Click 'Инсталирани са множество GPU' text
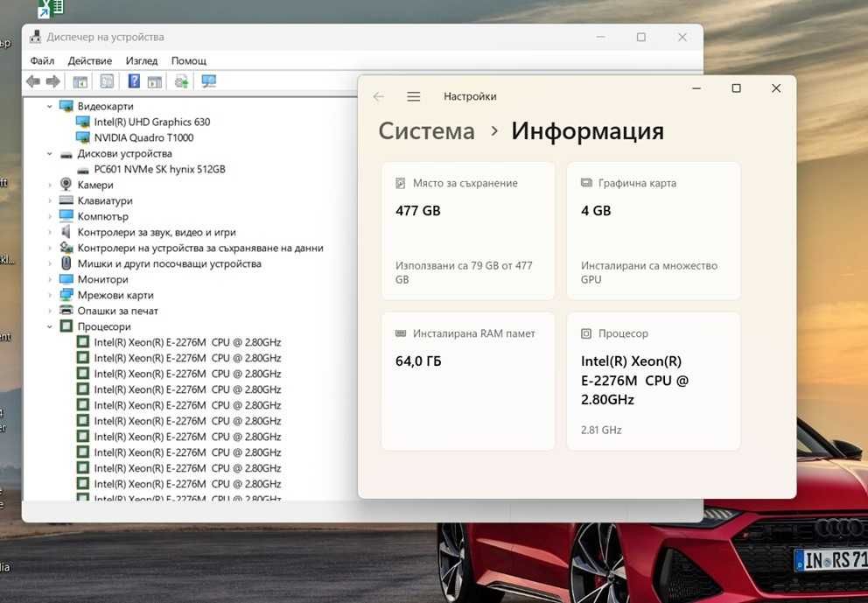Viewport: 868px width, 603px height. (x=649, y=272)
